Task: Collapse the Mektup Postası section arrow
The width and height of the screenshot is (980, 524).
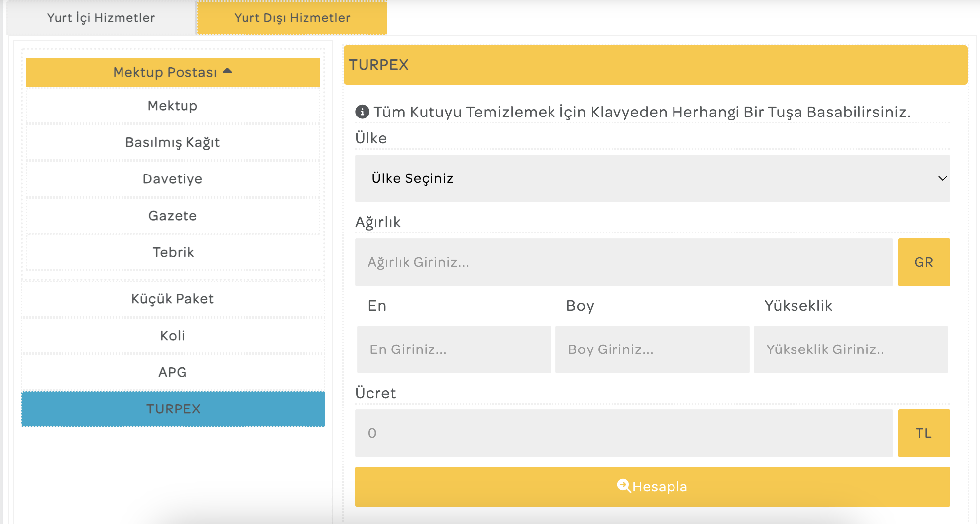Action: [x=228, y=71]
